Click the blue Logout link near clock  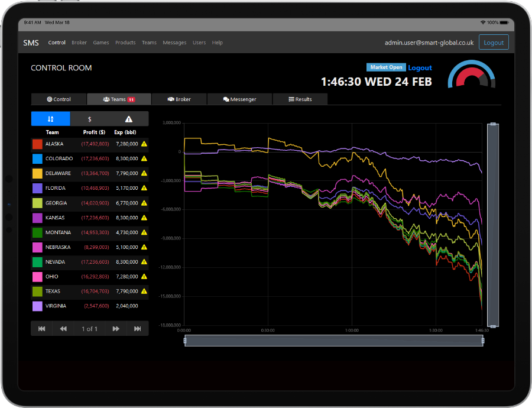[420, 68]
